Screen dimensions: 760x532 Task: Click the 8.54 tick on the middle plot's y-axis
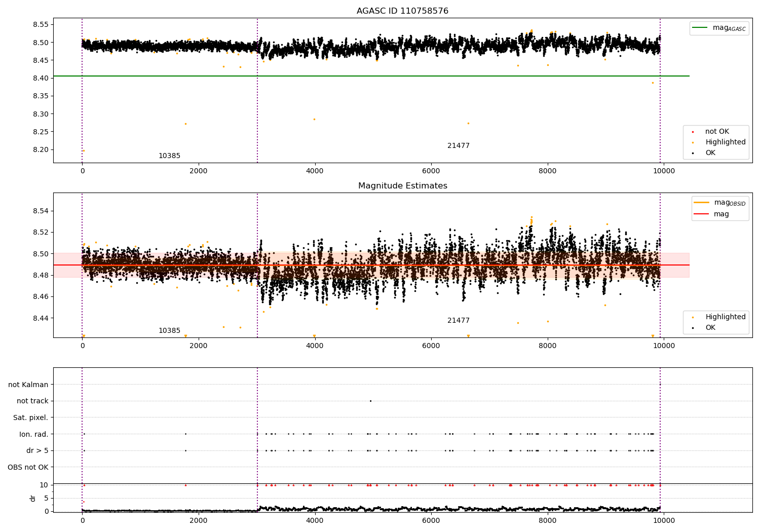(x=40, y=211)
